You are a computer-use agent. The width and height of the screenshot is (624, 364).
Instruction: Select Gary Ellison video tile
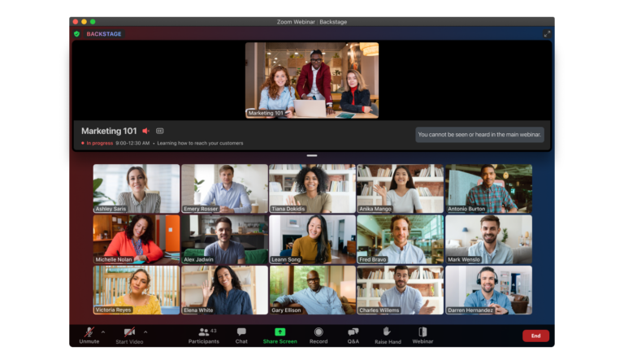tap(312, 290)
